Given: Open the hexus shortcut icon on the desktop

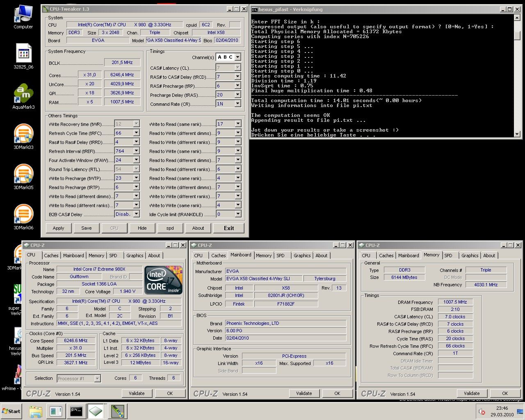Looking at the screenshot, I should [x=16, y=341].
